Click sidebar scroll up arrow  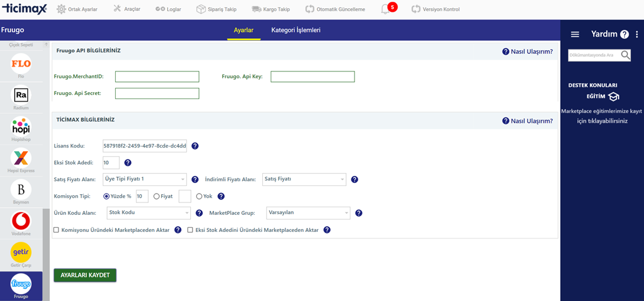coord(46,45)
